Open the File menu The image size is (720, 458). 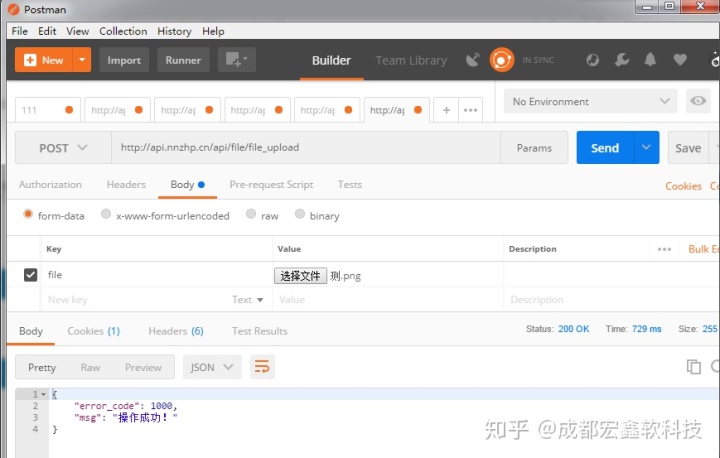[20, 31]
